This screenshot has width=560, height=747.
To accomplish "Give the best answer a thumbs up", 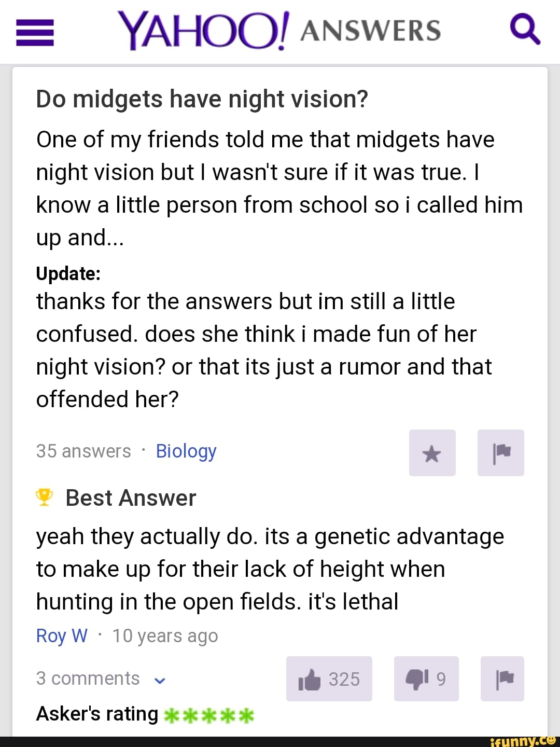I will pos(329,679).
